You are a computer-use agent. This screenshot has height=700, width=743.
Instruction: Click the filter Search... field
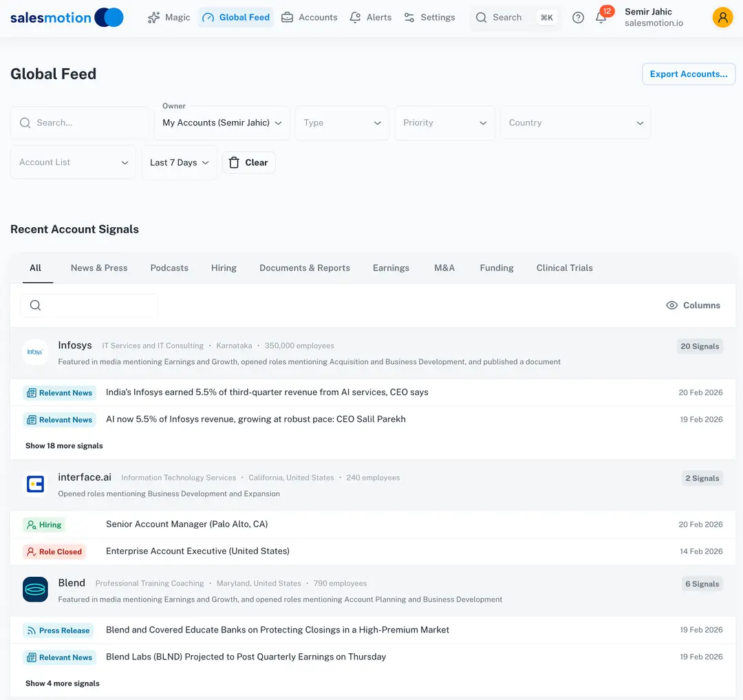tap(79, 123)
